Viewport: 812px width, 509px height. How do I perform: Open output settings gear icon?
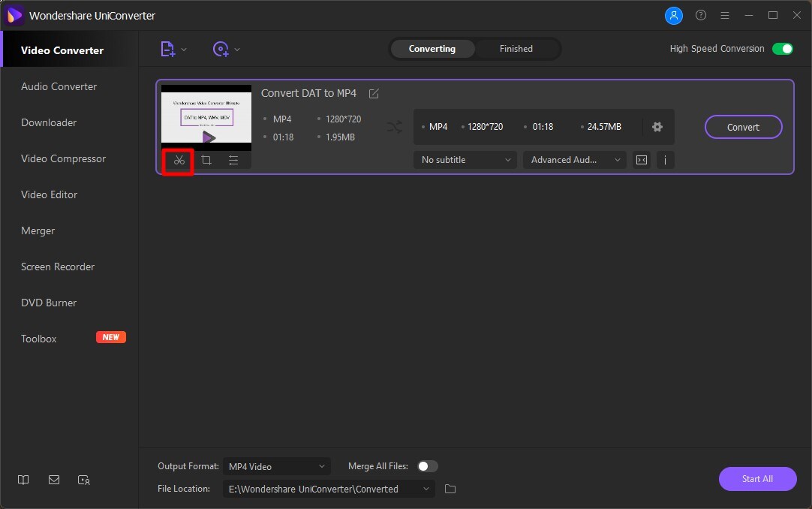[657, 127]
